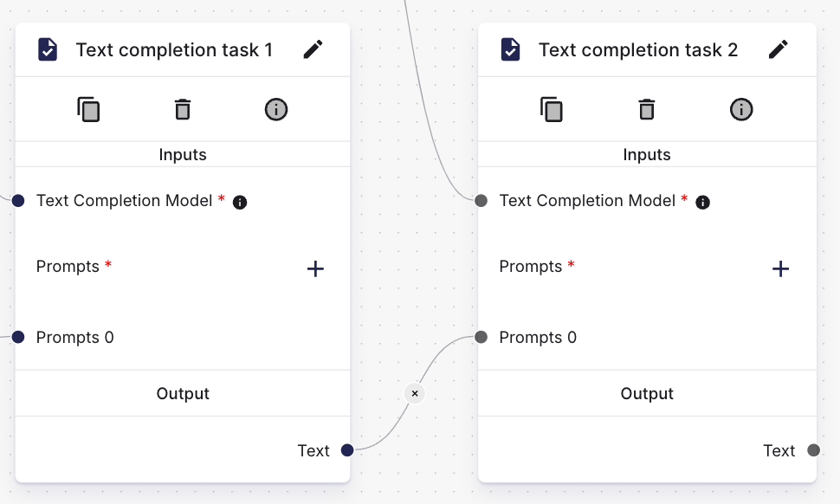The image size is (840, 504).
Task: Delete Text completion task 1 node
Action: coord(183,109)
